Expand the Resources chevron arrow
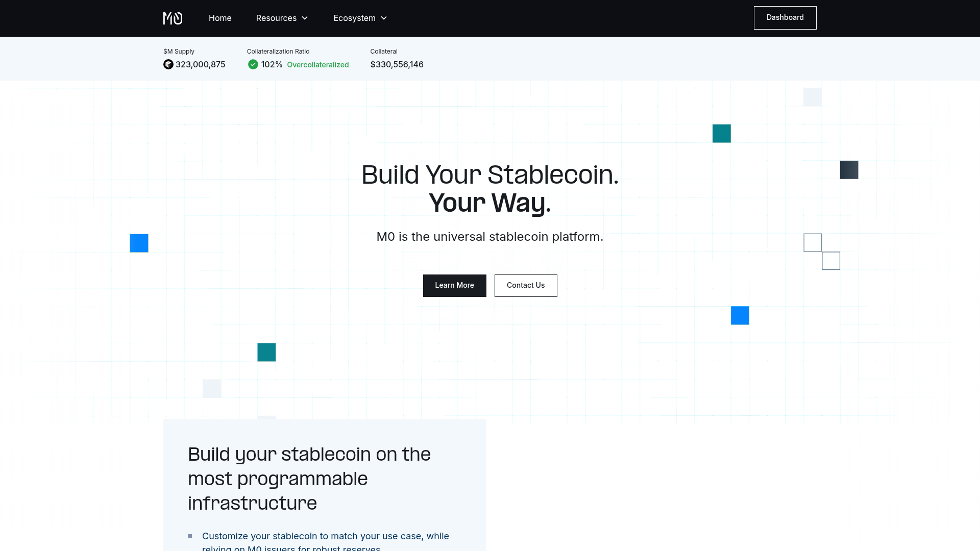Viewport: 980px width, 551px height. [305, 18]
